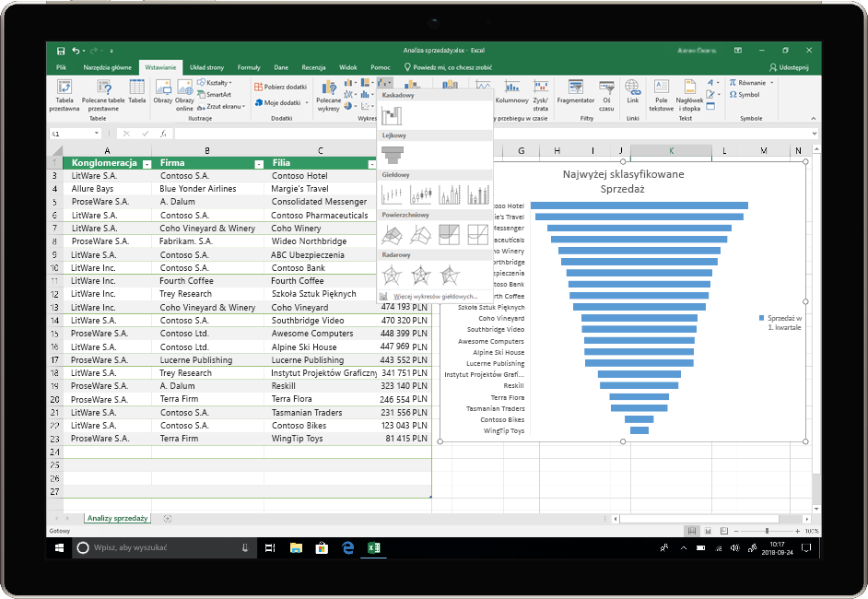Pick the open-high-low-close candlestick chart
This screenshot has width=868, height=599.
coord(421,194)
